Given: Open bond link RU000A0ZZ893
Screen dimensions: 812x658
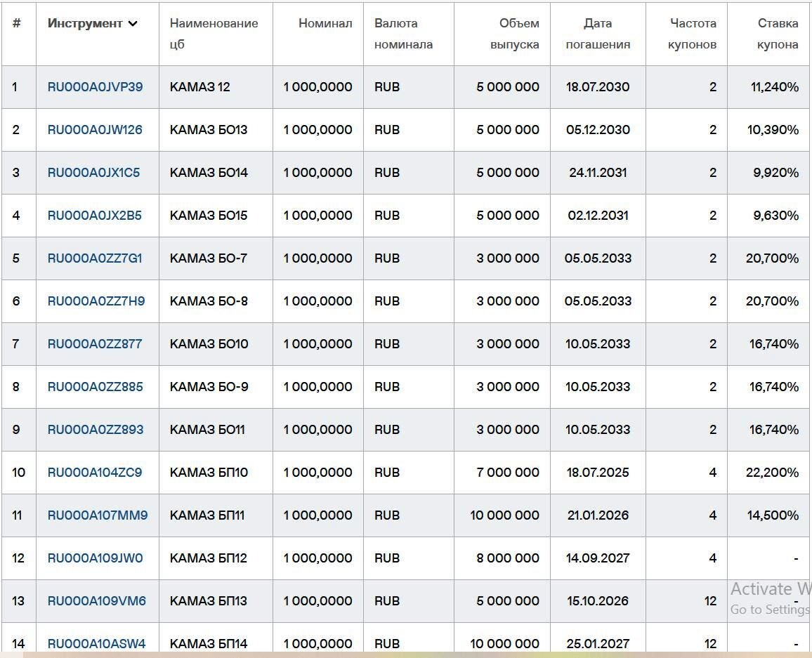Looking at the screenshot, I should (x=96, y=430).
